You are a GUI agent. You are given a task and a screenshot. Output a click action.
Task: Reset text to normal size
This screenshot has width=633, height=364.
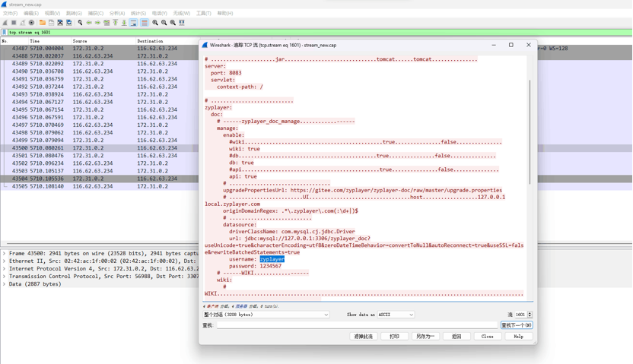(173, 23)
